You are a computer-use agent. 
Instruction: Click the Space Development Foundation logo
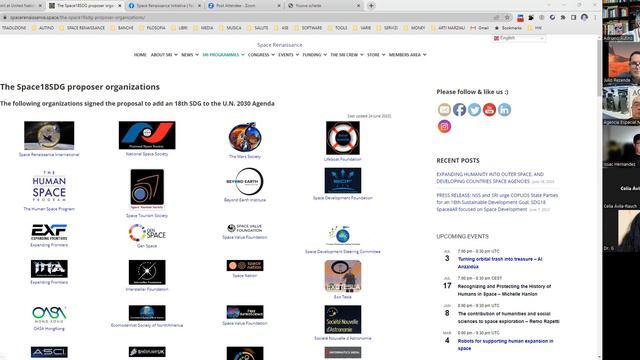pos(343,180)
